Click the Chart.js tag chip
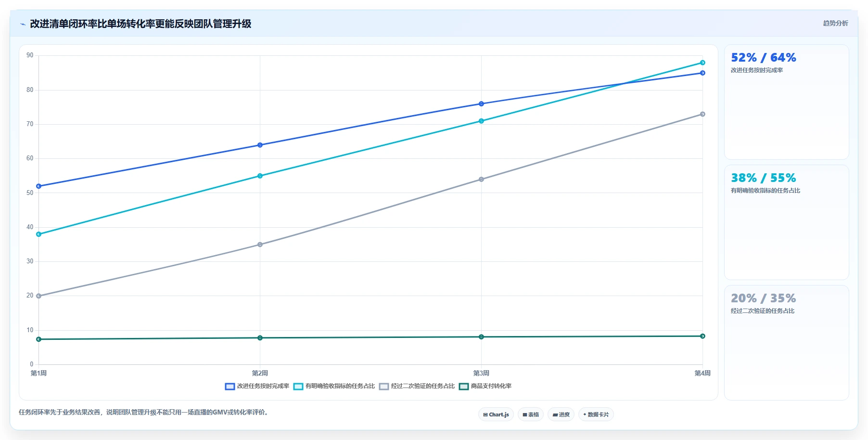Screen dimensions: 868x440 click(496, 414)
